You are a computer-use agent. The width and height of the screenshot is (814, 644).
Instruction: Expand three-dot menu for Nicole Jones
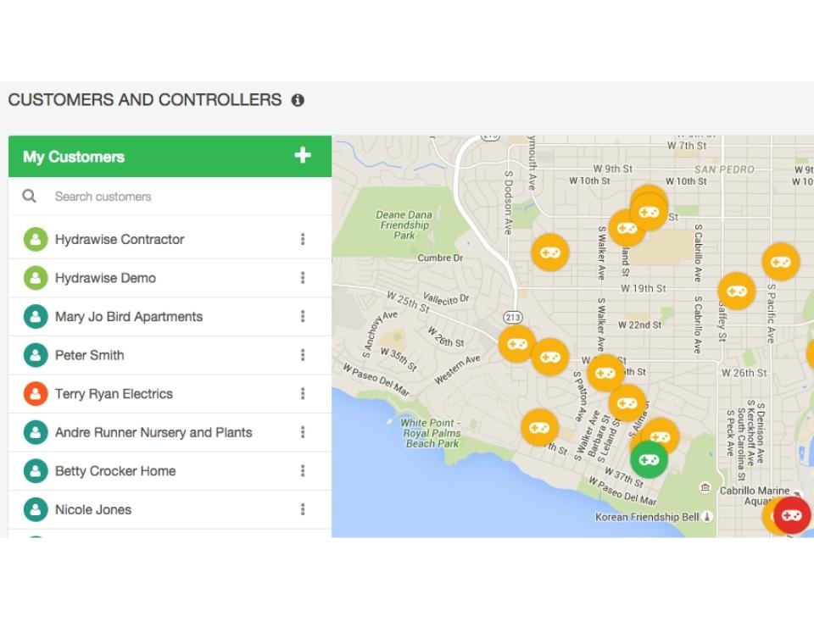tap(303, 509)
